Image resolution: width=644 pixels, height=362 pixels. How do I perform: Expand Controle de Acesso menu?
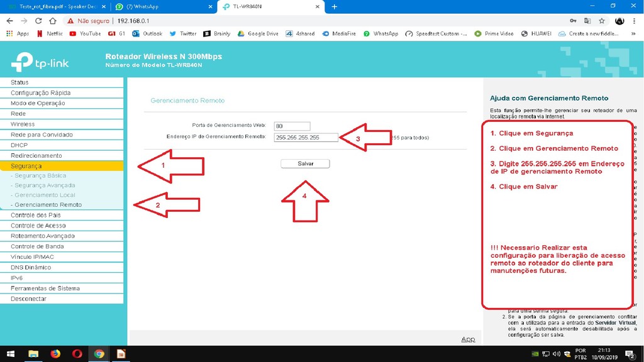[62, 226]
